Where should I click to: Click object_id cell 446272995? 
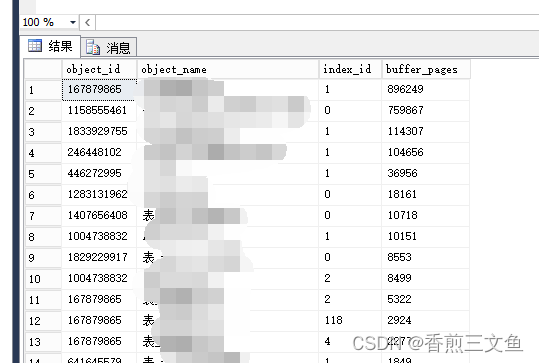[x=99, y=174]
